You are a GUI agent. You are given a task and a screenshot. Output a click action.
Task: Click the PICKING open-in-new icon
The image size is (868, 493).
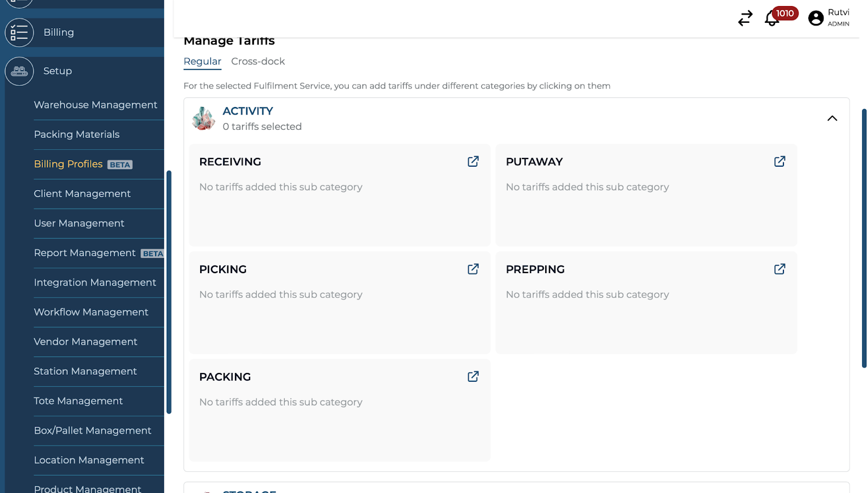pos(473,269)
